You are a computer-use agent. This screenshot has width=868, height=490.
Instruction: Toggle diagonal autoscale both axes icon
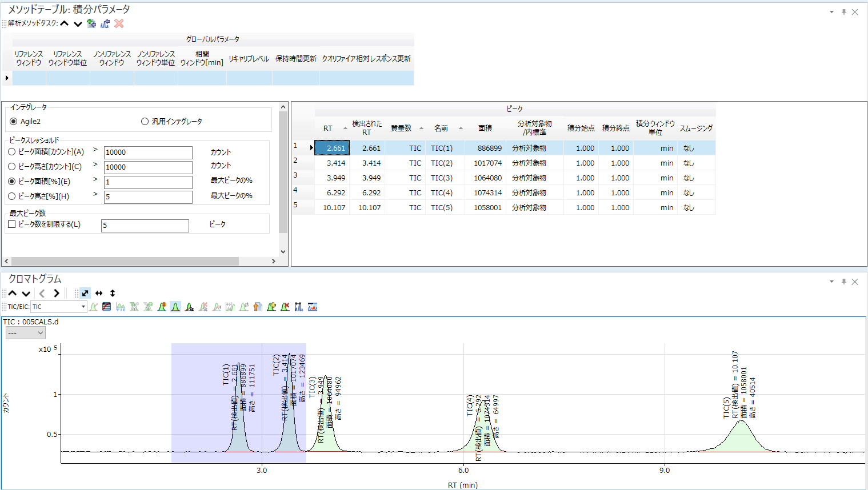click(85, 293)
